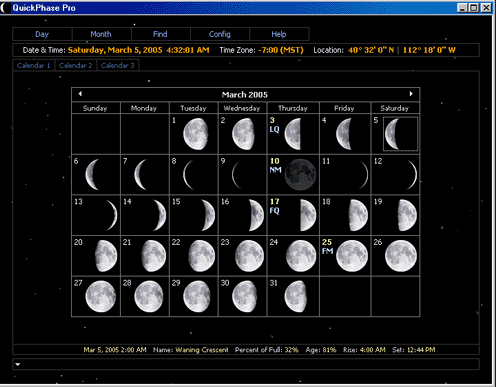
Task: Open the Day menu
Action: [42, 34]
